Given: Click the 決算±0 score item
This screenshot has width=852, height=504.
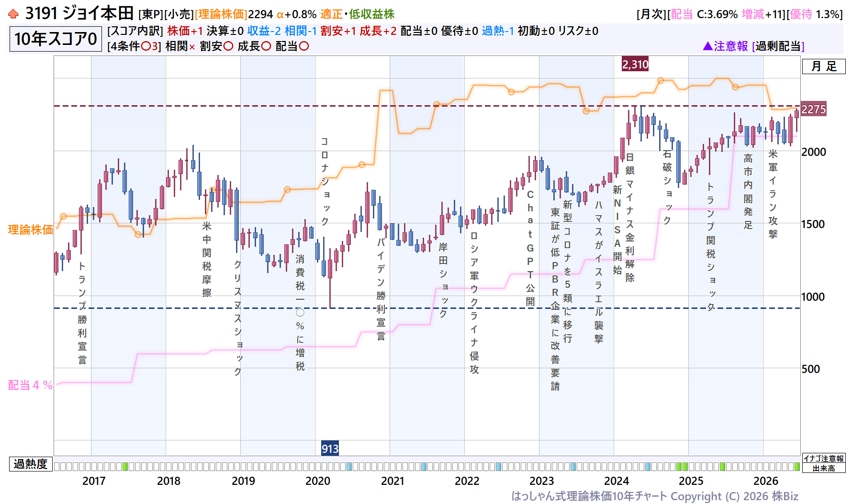Looking at the screenshot, I should tap(225, 31).
